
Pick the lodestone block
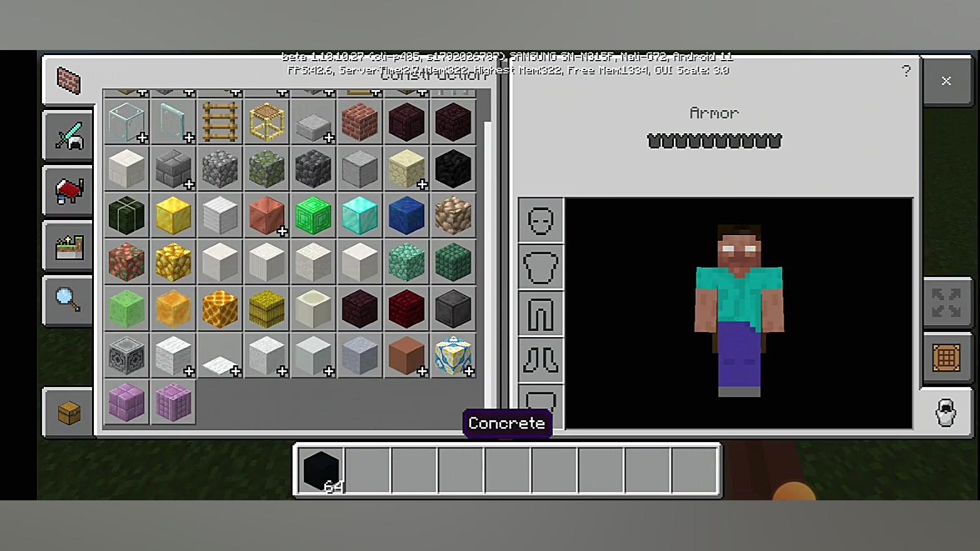point(126,356)
